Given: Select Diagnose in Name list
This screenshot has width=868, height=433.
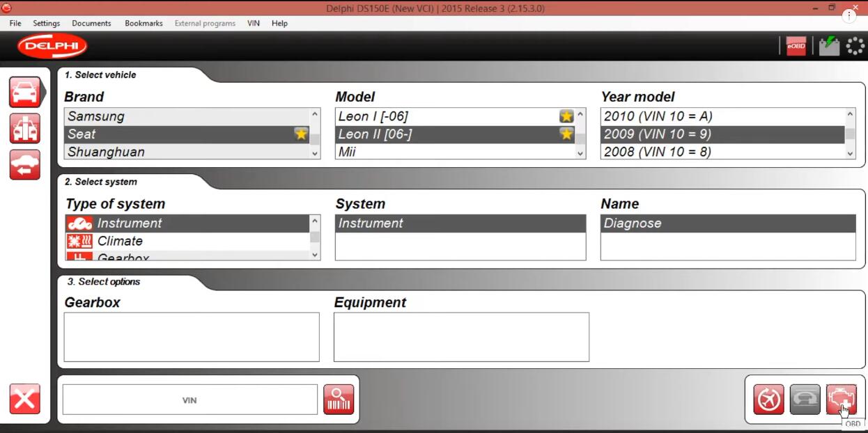Looking at the screenshot, I should [x=728, y=223].
